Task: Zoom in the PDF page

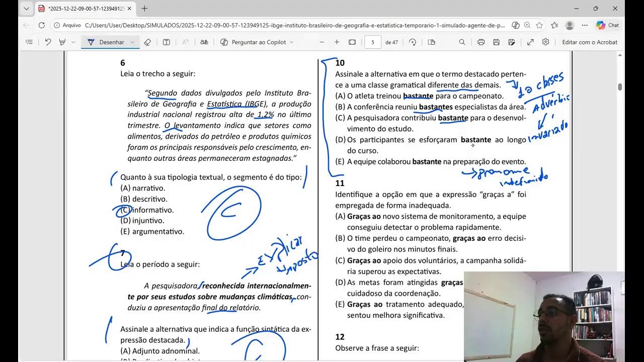Action: (337, 42)
